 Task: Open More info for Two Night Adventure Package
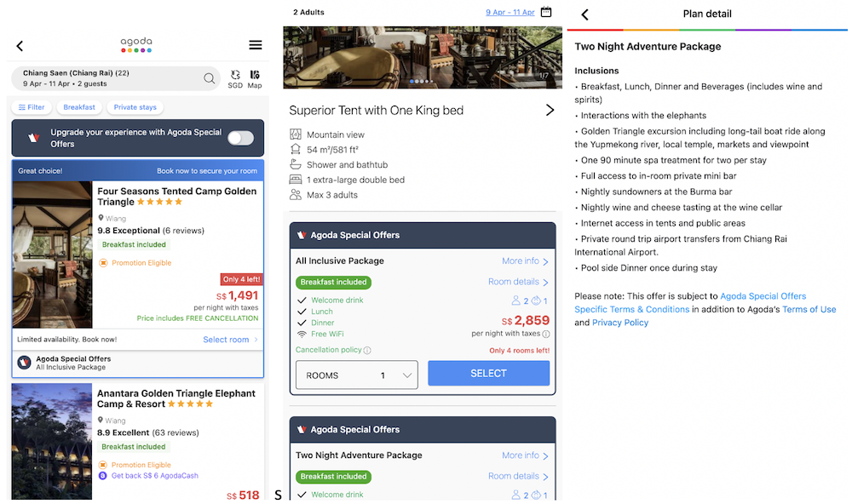525,455
